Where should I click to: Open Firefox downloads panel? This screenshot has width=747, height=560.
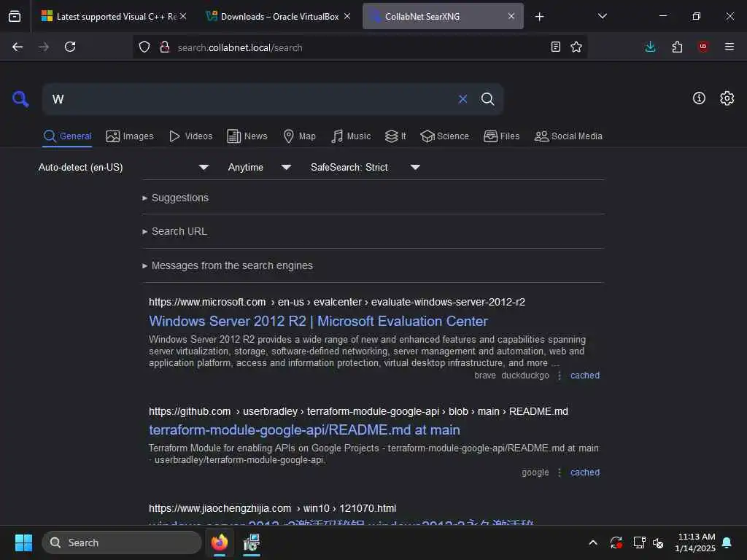coord(650,47)
